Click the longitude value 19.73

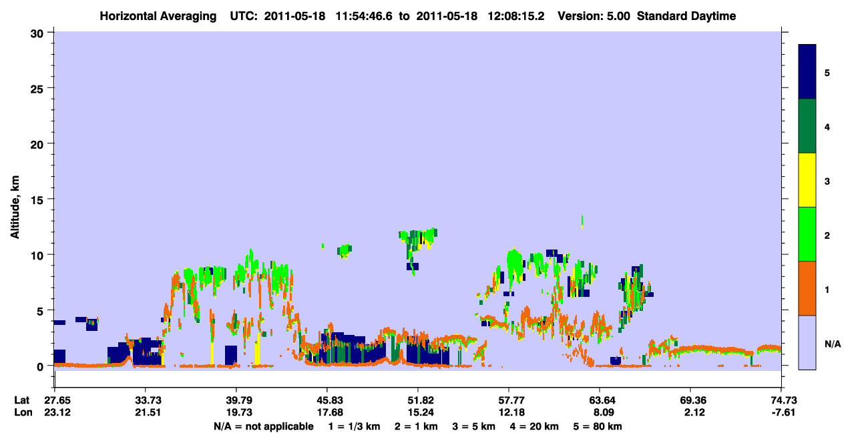click(x=236, y=412)
